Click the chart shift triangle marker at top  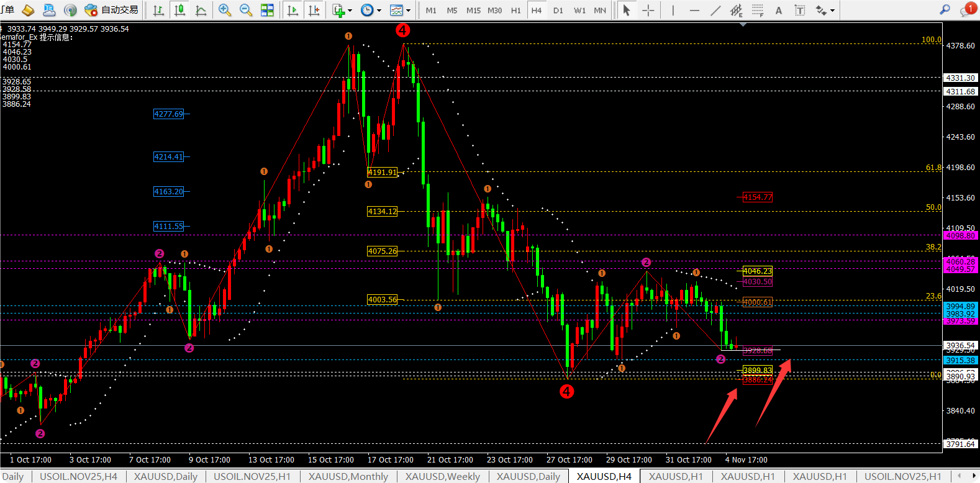click(x=743, y=25)
